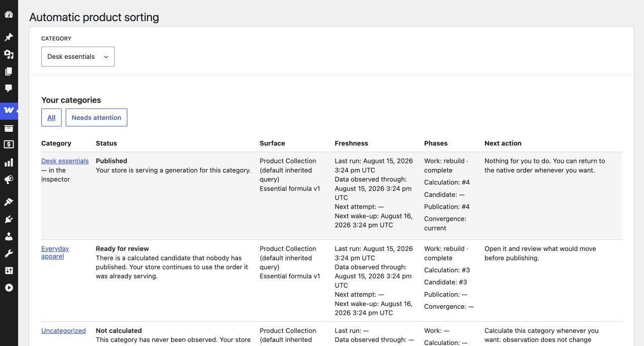
Task: Open Payments dollar icon
Action: (x=9, y=145)
